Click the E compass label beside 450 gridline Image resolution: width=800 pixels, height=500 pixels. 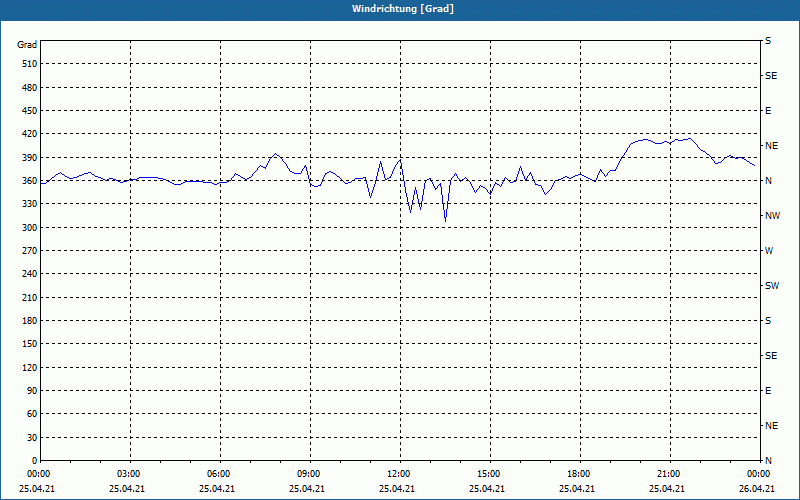coord(768,111)
